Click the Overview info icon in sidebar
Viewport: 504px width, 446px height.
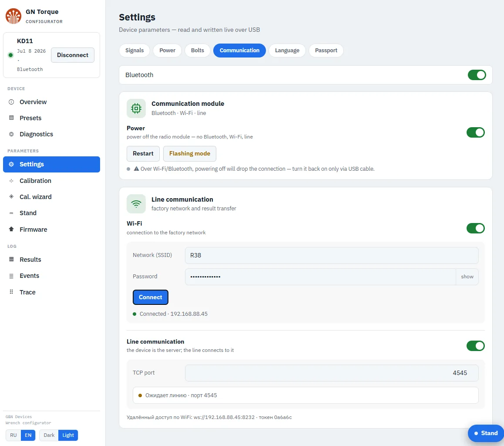point(11,102)
